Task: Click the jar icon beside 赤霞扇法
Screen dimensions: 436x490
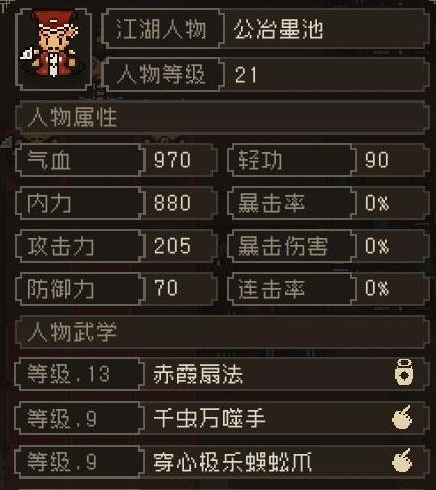Action: pos(404,373)
